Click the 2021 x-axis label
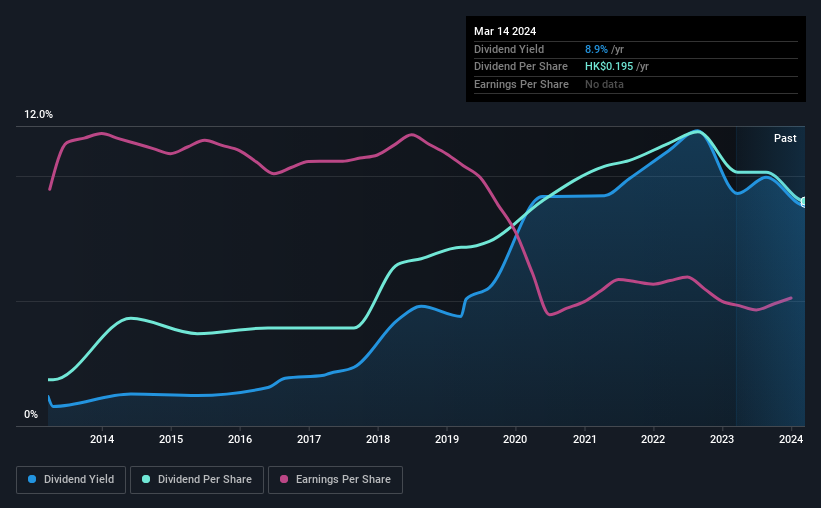The width and height of the screenshot is (821, 508). tap(584, 439)
